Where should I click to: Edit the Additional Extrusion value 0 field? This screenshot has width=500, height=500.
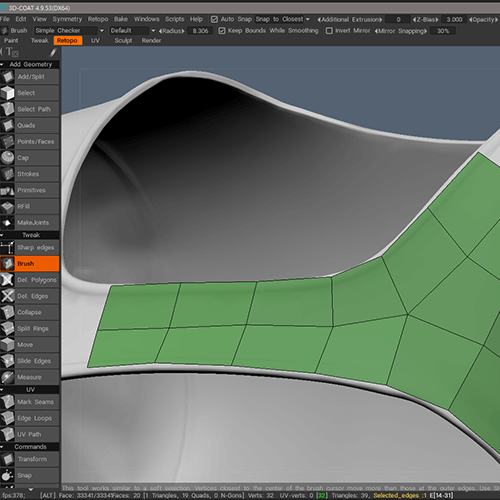398,19
